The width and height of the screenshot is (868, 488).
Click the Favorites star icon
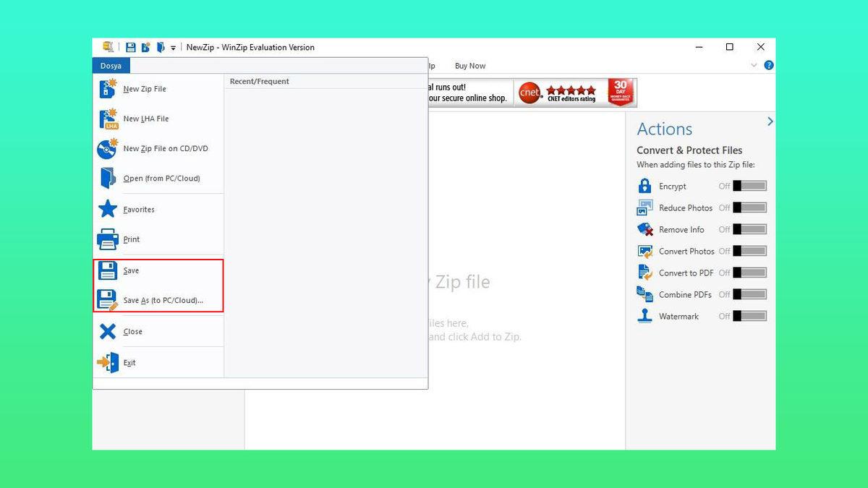click(109, 209)
